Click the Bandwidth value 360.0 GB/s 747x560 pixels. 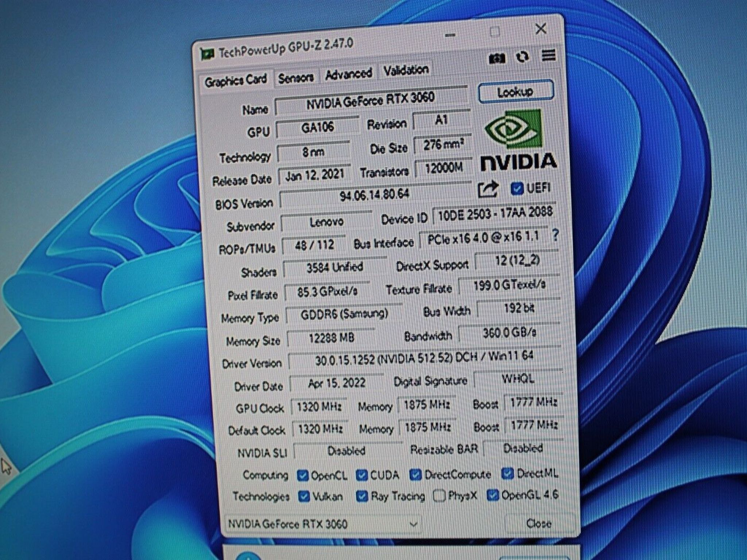509,333
